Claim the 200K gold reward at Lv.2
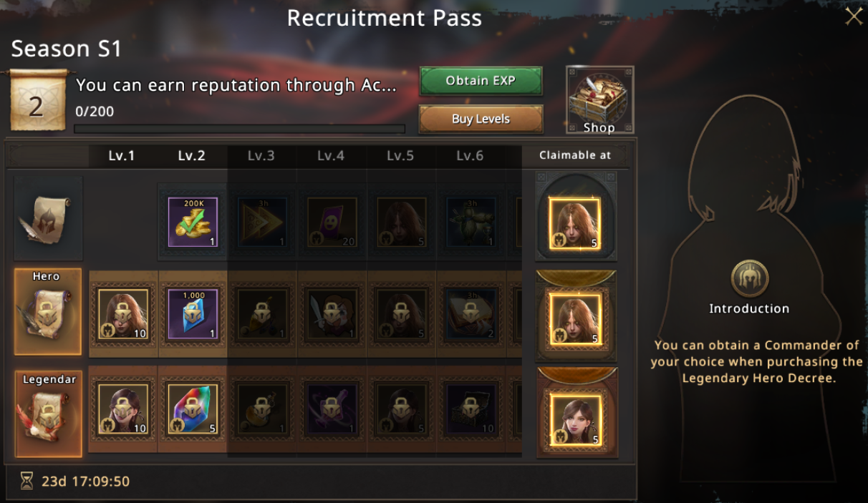This screenshot has height=503, width=868. pyautogui.click(x=192, y=223)
